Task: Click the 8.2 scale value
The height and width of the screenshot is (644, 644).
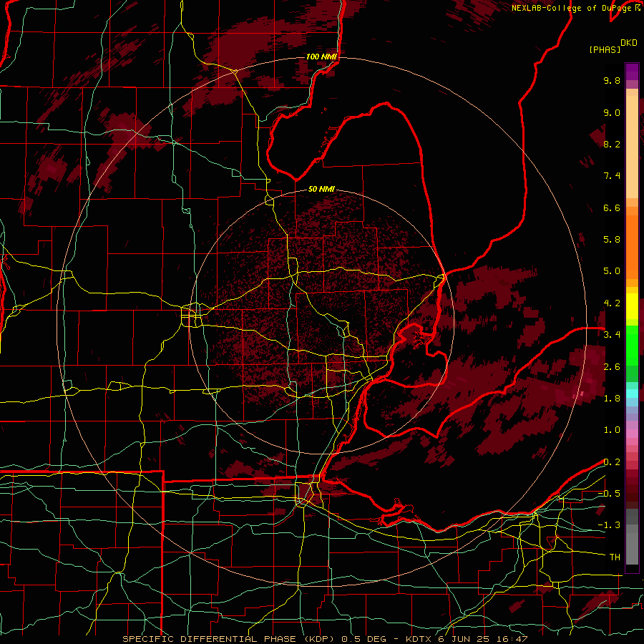Action: [x=612, y=144]
